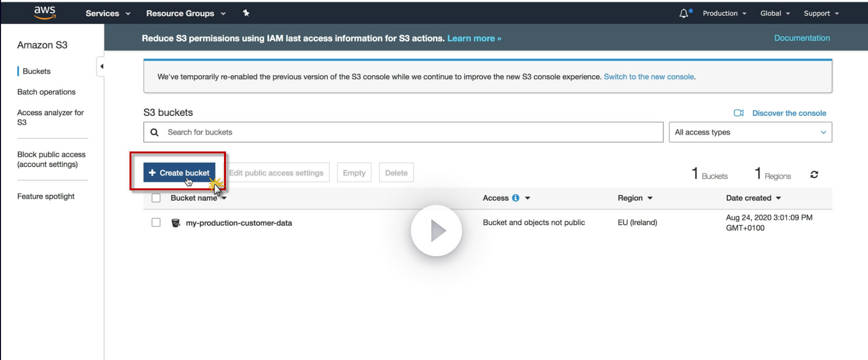Viewport: 868px width, 360px height.
Task: Click the Access column info icon
Action: tap(515, 198)
